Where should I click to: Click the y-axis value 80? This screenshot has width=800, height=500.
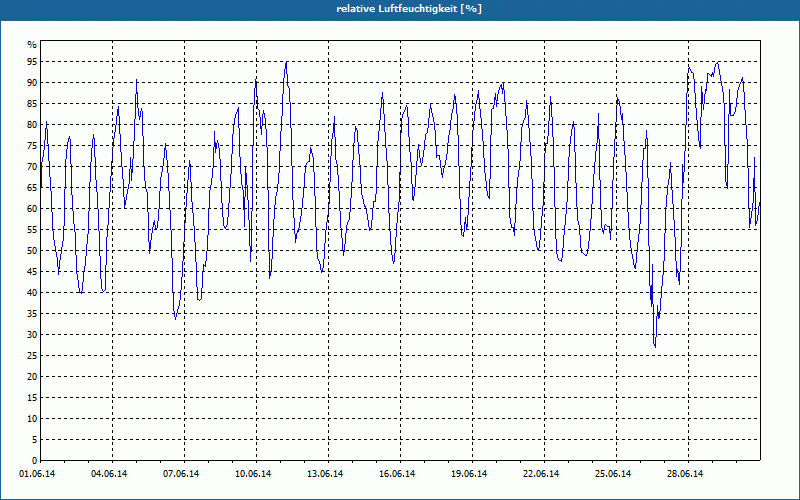coord(32,124)
